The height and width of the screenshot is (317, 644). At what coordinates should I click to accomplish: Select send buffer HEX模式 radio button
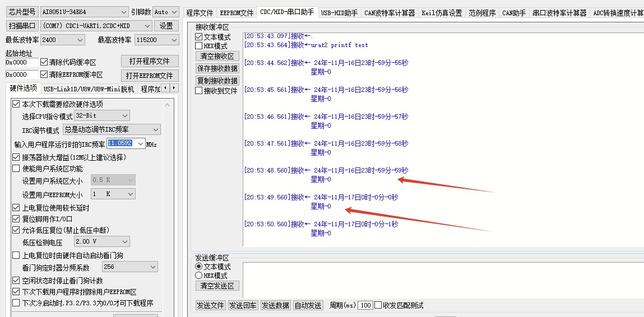199,276
